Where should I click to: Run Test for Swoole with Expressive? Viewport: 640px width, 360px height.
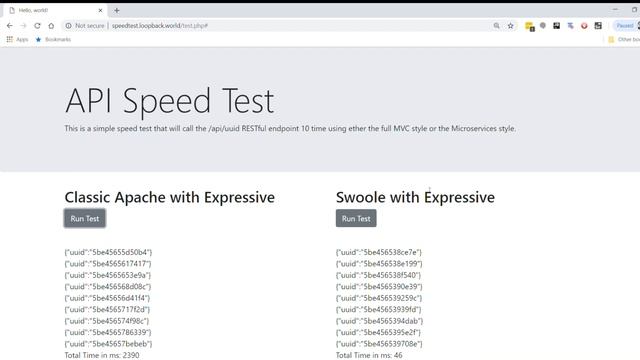coord(356,218)
